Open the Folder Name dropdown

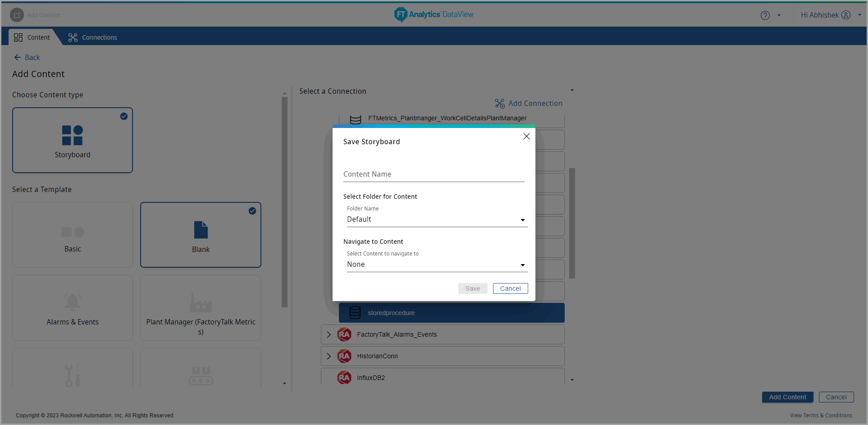(x=437, y=219)
